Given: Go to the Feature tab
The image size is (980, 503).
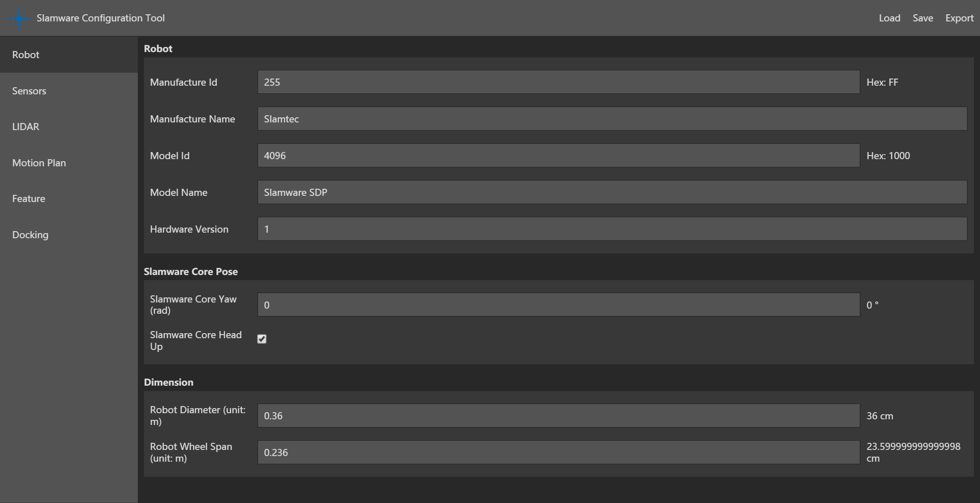Looking at the screenshot, I should (x=29, y=198).
